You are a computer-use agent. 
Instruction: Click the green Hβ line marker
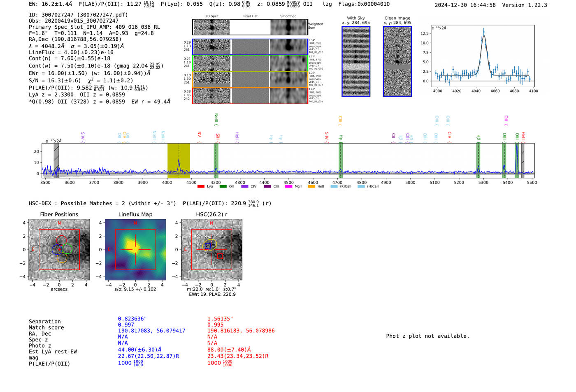[x=478, y=160]
